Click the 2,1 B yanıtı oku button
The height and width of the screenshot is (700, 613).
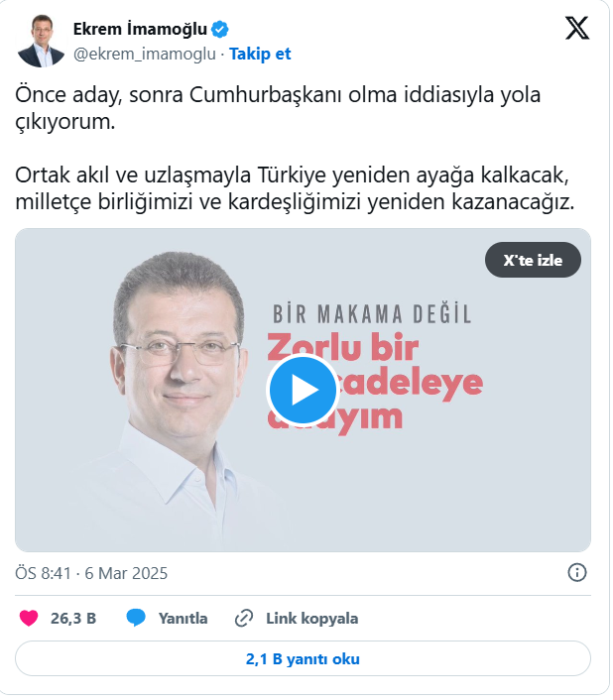click(303, 658)
